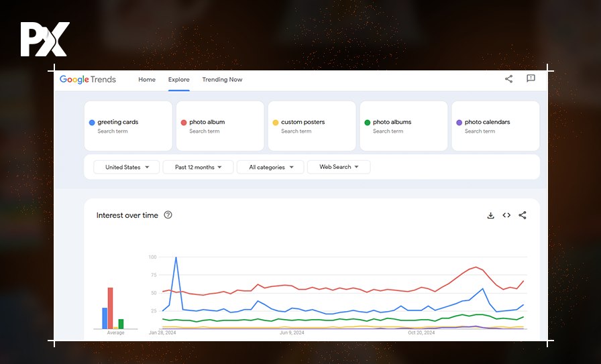Open the Past 12 months dropdown
The height and width of the screenshot is (364, 601).
point(198,167)
